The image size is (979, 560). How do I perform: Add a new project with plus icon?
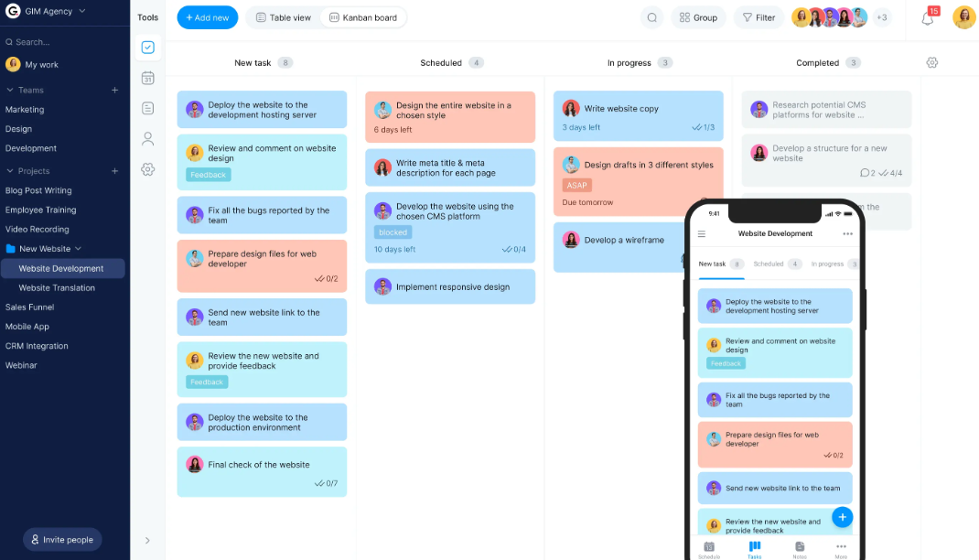point(115,170)
